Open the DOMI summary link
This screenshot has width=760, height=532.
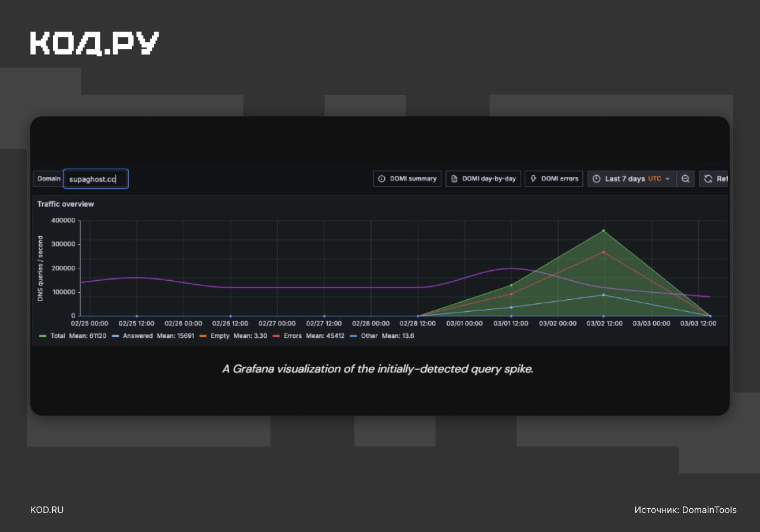pyautogui.click(x=407, y=179)
